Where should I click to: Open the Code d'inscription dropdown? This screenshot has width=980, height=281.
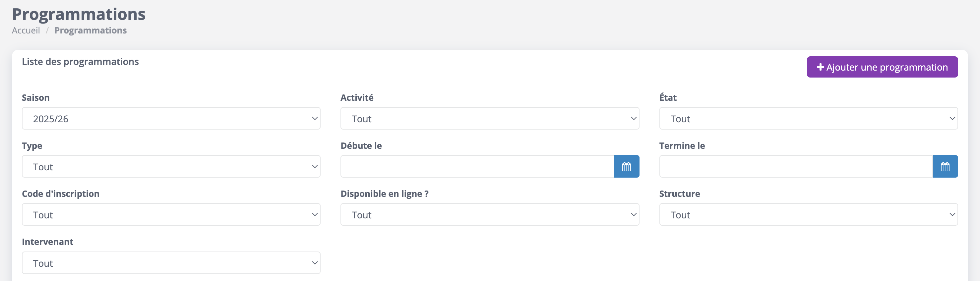171,215
